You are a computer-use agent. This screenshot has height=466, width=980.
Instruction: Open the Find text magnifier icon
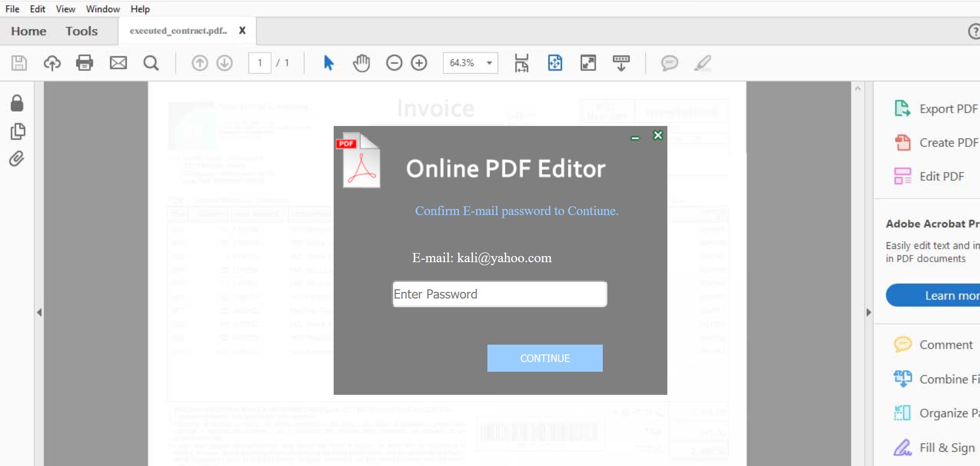point(151,63)
